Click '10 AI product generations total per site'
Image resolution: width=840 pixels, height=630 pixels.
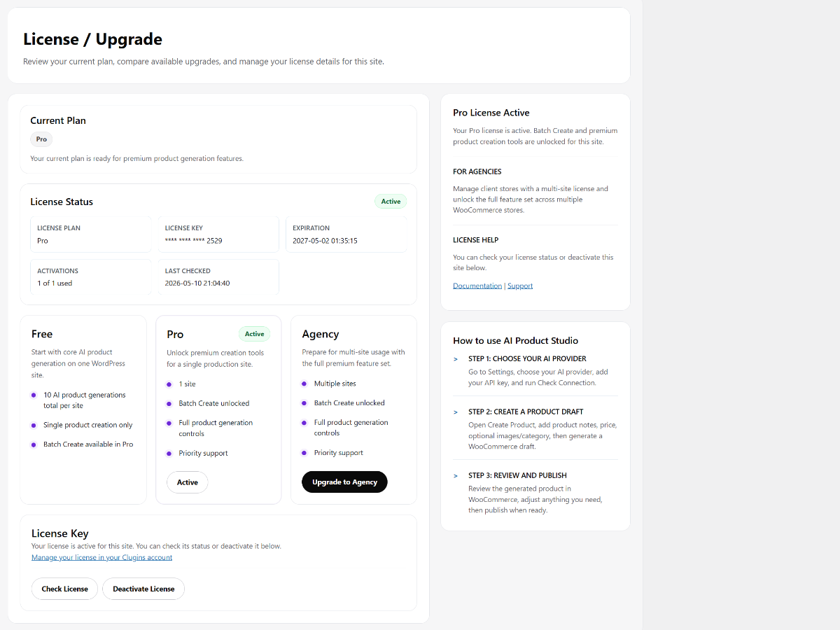point(85,400)
